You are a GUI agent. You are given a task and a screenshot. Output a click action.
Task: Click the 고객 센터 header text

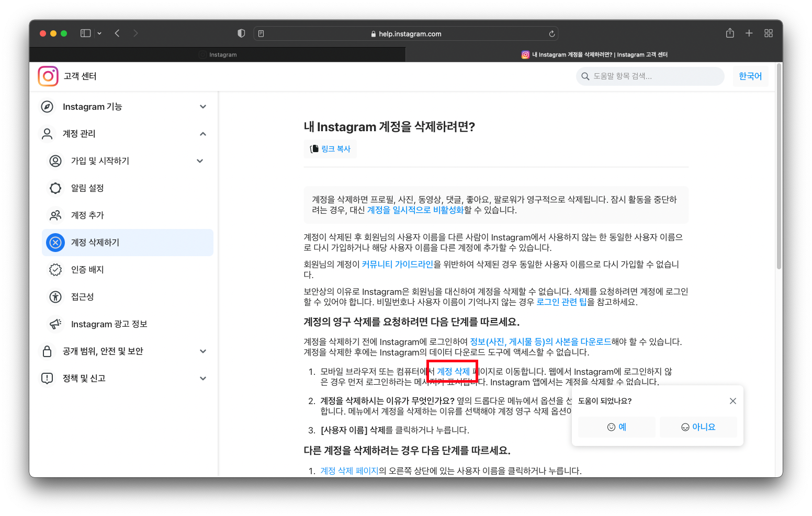click(x=80, y=76)
